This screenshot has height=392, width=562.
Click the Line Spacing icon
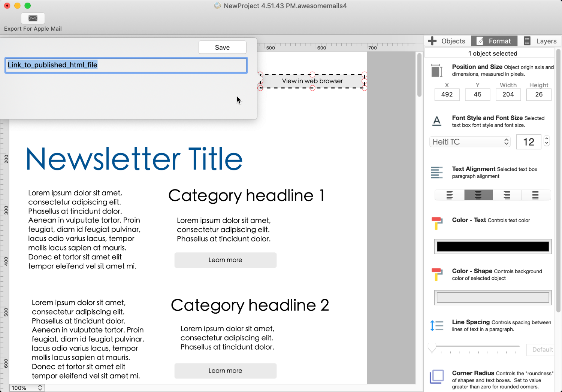point(437,326)
